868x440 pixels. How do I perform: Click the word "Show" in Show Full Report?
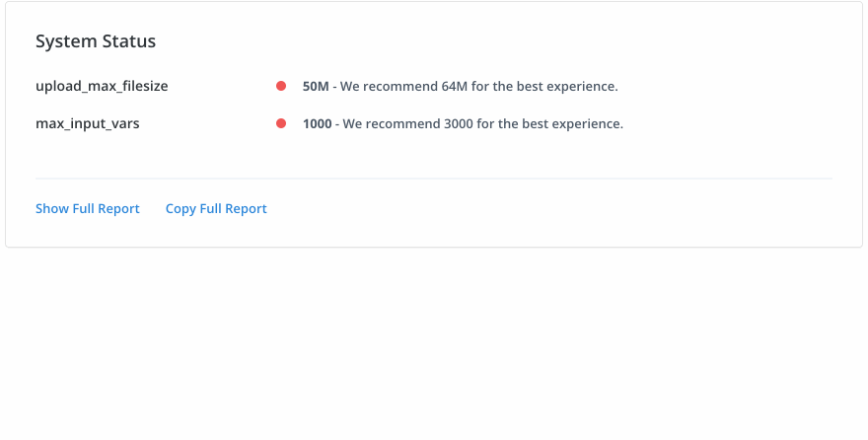click(52, 209)
